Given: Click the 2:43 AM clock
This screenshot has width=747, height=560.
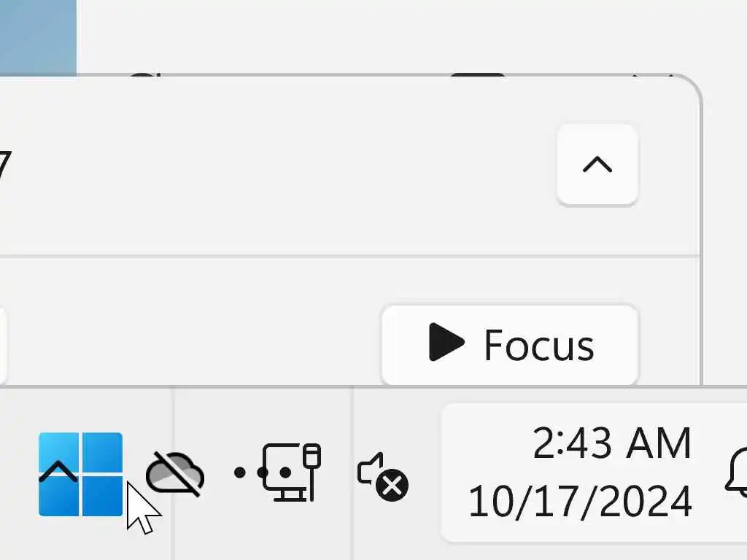Looking at the screenshot, I should (x=612, y=444).
